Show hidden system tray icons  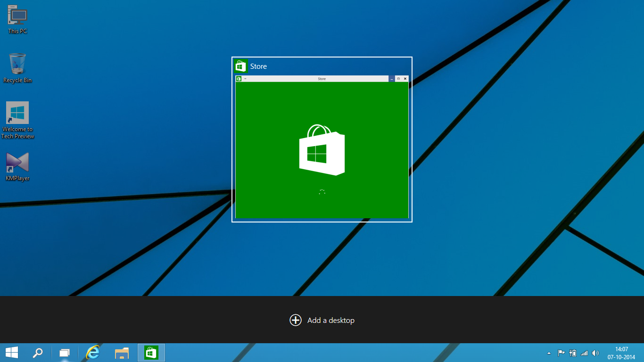pos(549,353)
